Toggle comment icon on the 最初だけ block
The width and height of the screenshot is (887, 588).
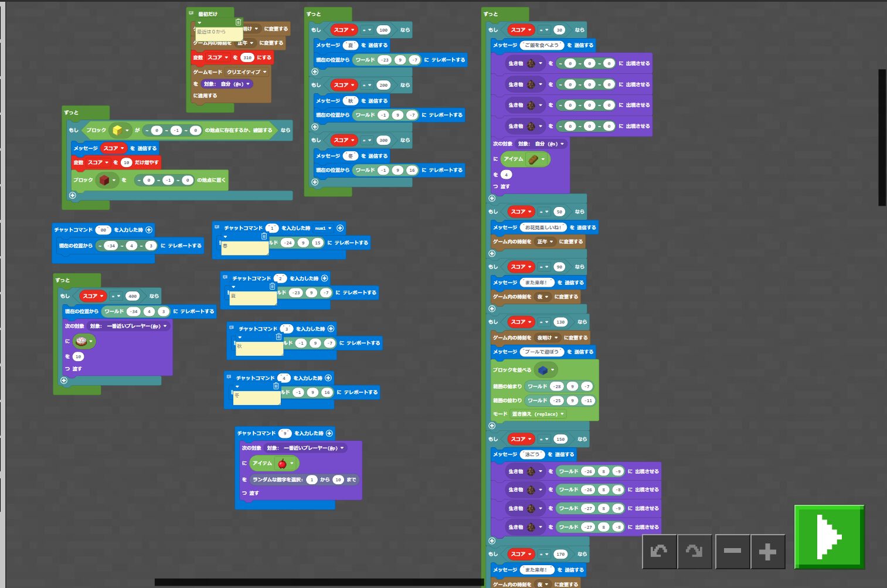click(191, 12)
